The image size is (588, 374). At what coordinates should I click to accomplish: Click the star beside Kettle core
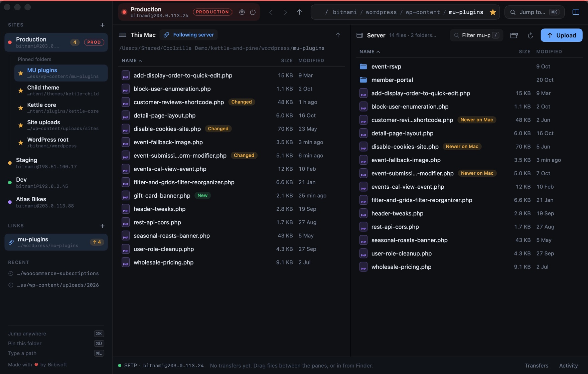click(21, 108)
